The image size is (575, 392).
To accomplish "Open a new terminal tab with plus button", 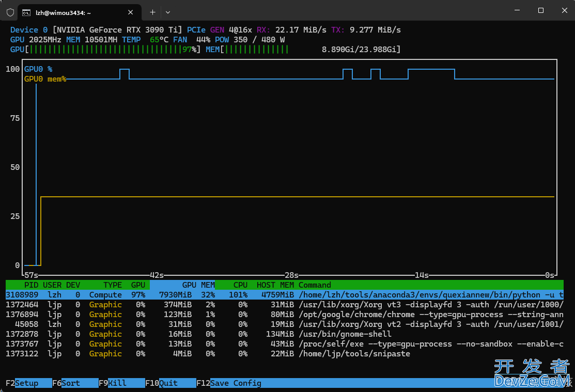I will (x=152, y=12).
